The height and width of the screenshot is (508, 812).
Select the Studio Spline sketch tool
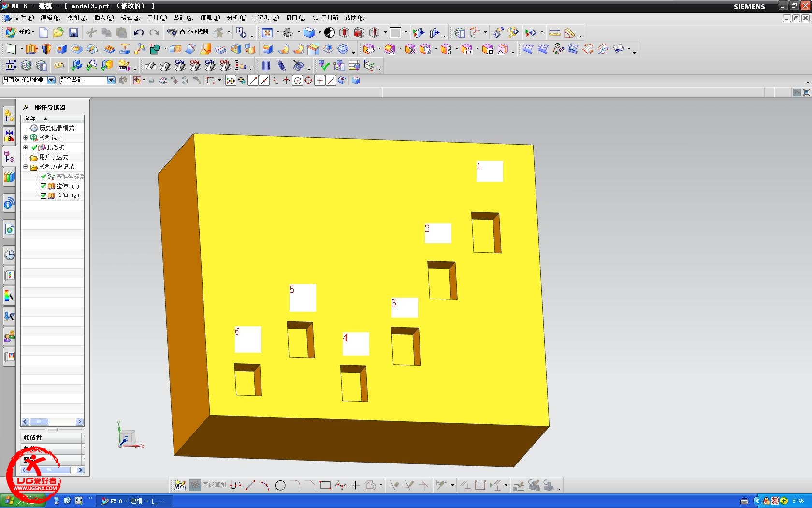(x=340, y=485)
